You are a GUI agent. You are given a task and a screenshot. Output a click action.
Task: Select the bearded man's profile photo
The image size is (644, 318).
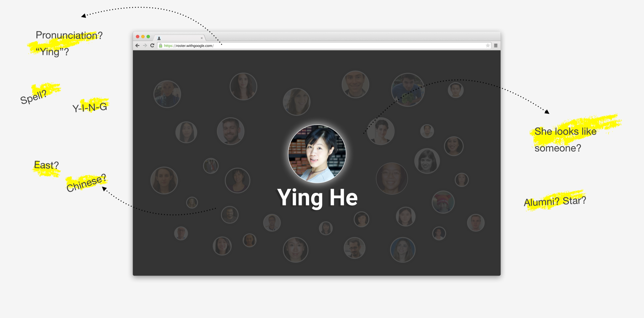230,131
